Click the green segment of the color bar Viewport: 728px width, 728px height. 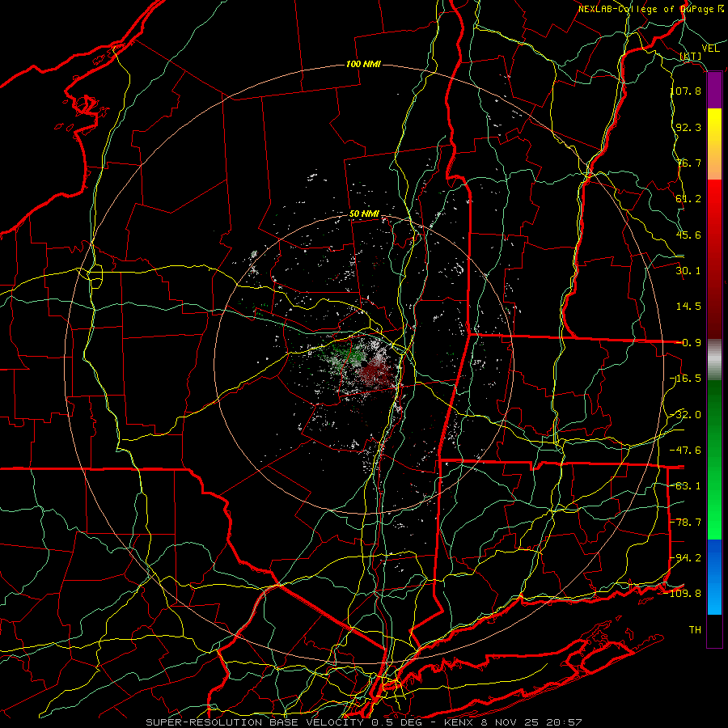pyautogui.click(x=714, y=459)
